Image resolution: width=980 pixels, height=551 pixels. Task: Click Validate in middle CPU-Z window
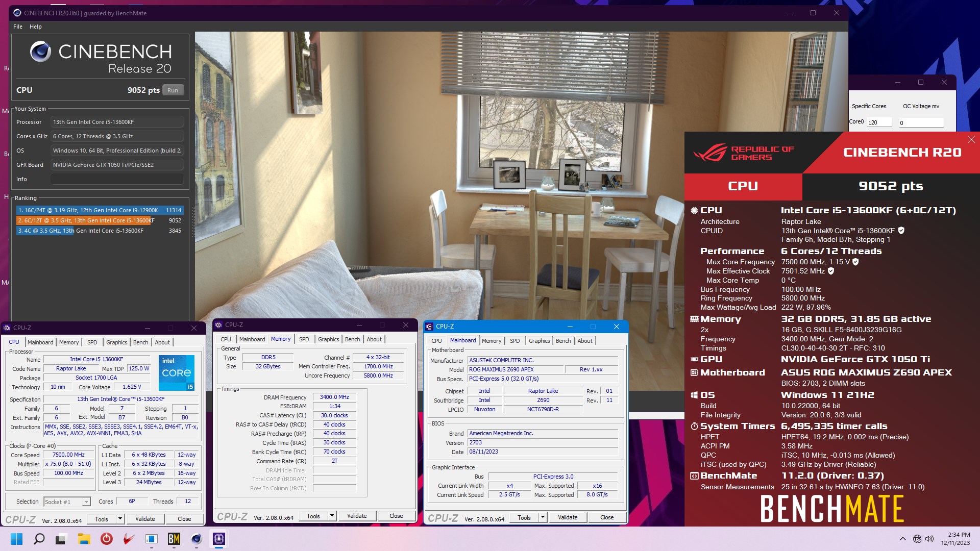pyautogui.click(x=357, y=516)
